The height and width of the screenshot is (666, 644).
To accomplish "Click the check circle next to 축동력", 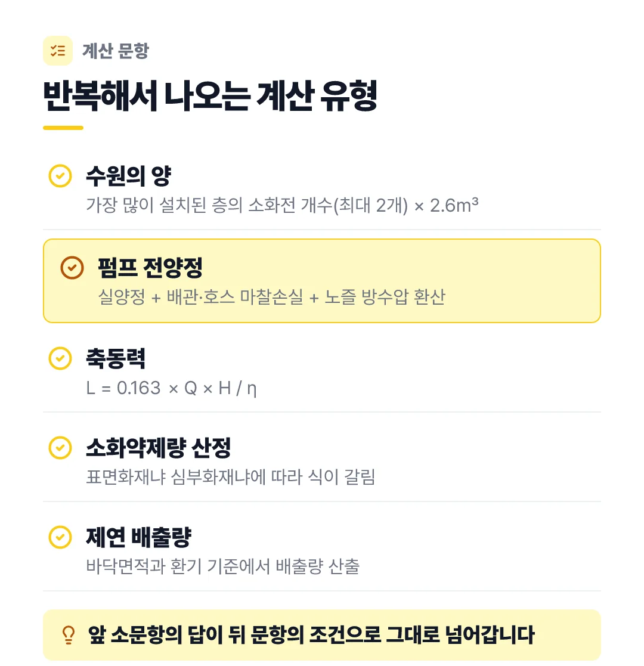I will tap(60, 358).
